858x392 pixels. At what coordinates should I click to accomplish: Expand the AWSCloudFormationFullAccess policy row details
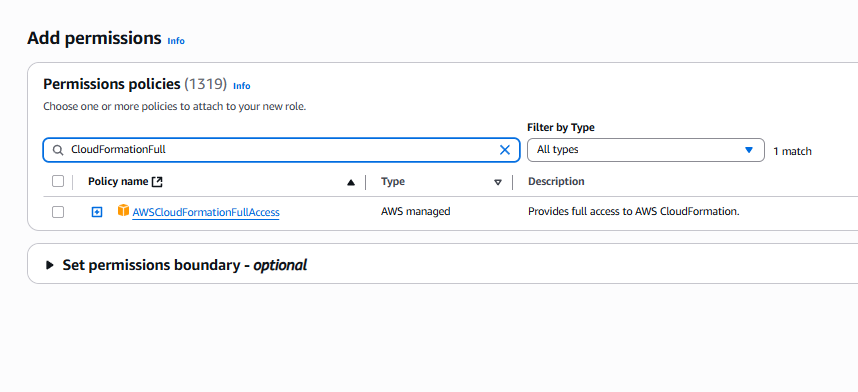point(97,212)
